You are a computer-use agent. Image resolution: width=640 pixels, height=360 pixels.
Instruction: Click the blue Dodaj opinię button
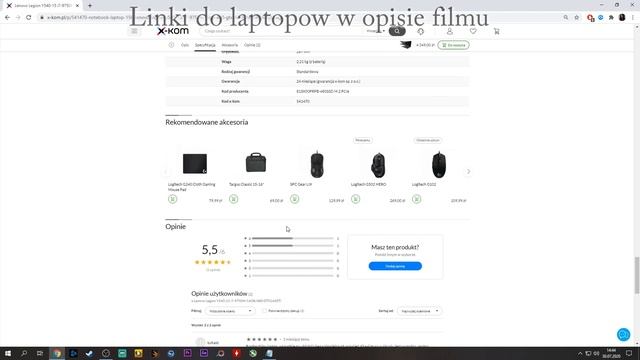click(395, 266)
